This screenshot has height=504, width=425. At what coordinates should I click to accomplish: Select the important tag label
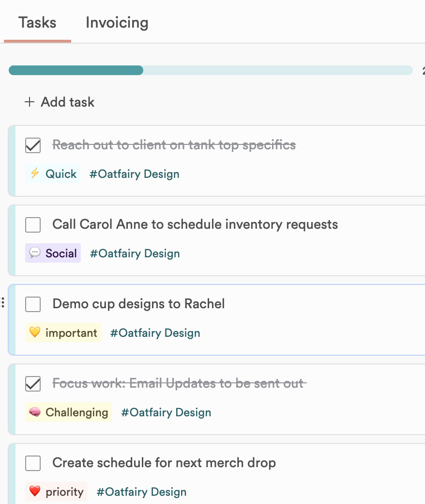tap(63, 332)
